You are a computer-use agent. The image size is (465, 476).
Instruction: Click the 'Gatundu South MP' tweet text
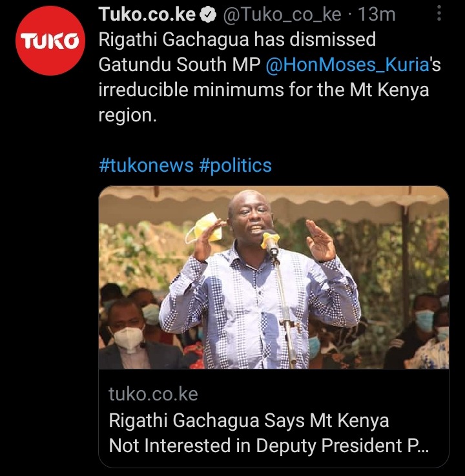[180, 65]
